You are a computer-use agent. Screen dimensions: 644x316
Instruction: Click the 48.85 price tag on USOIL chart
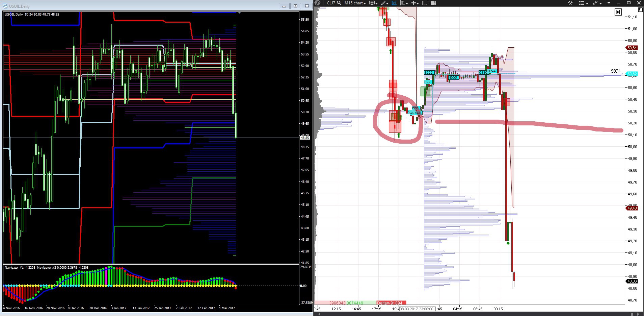click(x=305, y=138)
